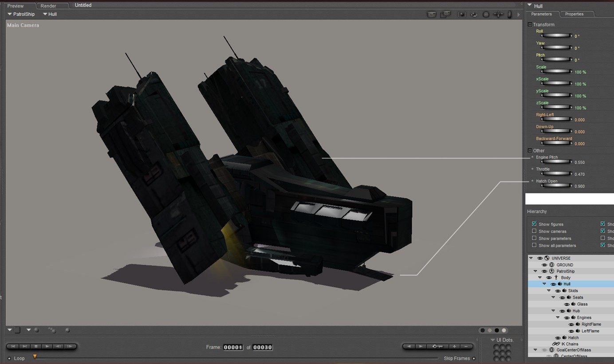The image size is (614, 364).
Task: Click the IK Chains link icon
Action: (x=556, y=344)
